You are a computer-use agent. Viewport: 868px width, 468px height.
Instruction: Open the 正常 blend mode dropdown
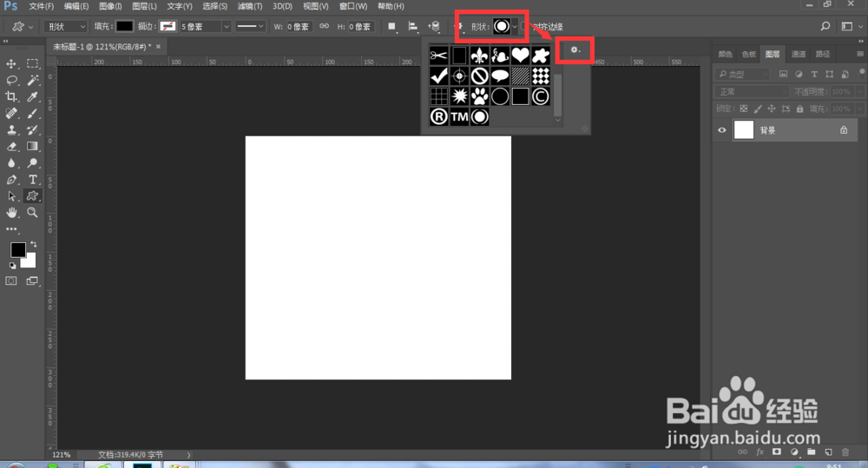(752, 91)
